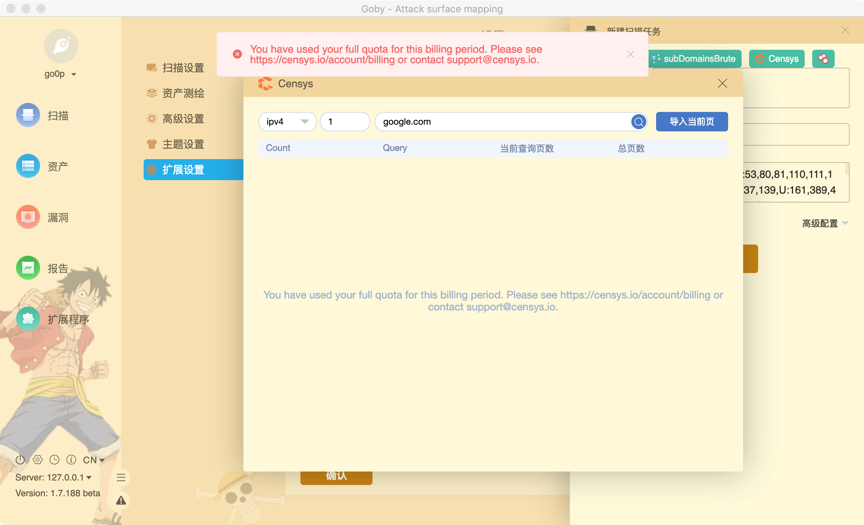Click the Version 1.7.188 beta text
This screenshot has width=864, height=525.
pyautogui.click(x=58, y=493)
